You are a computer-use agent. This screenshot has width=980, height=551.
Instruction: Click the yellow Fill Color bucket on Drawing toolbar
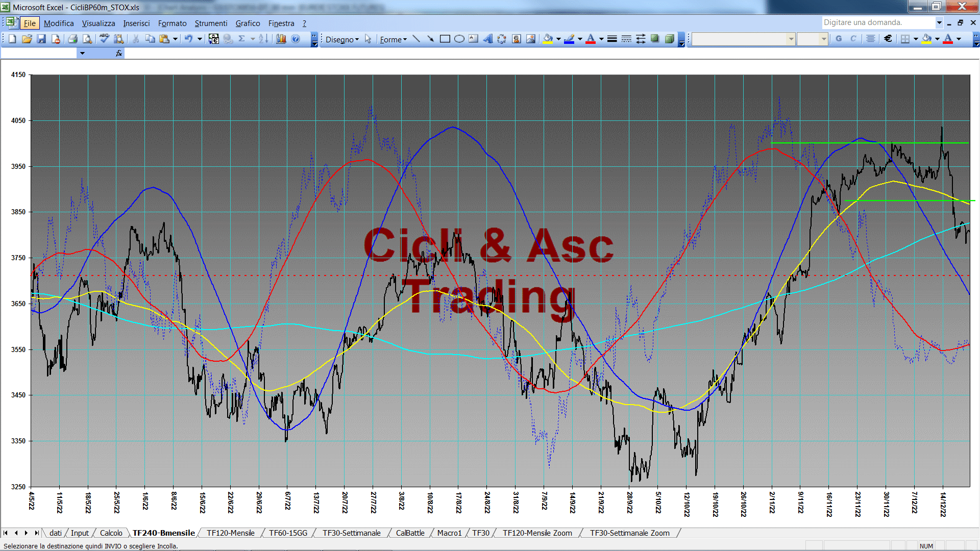pyautogui.click(x=548, y=39)
